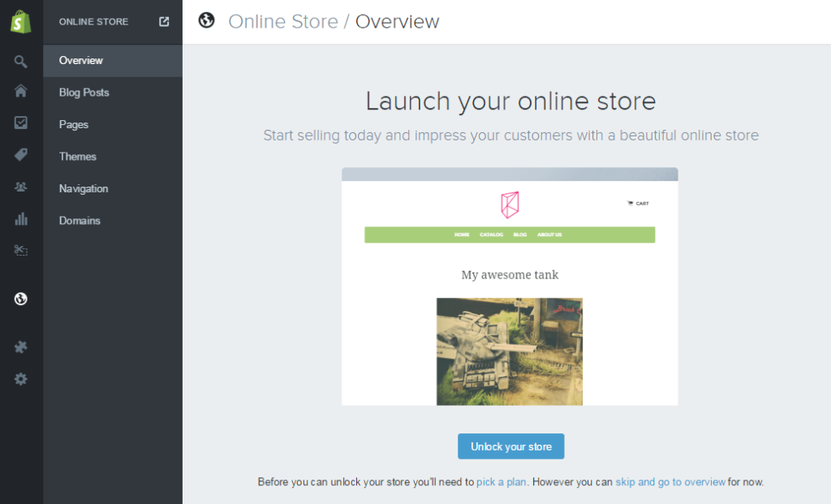Open Discounts via scissors coupon icon

click(21, 251)
